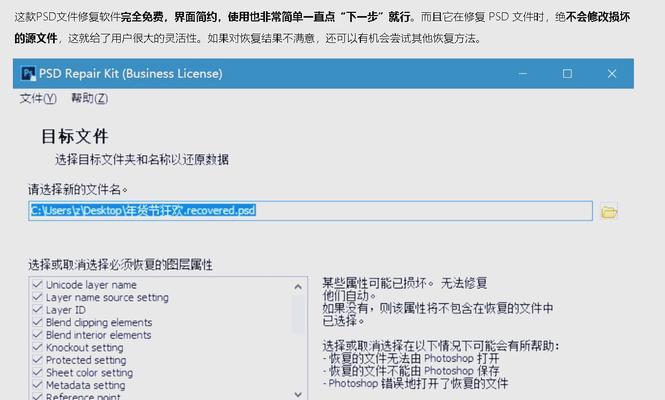
Task: Toggle the Layer ID checkbox
Action: point(37,310)
